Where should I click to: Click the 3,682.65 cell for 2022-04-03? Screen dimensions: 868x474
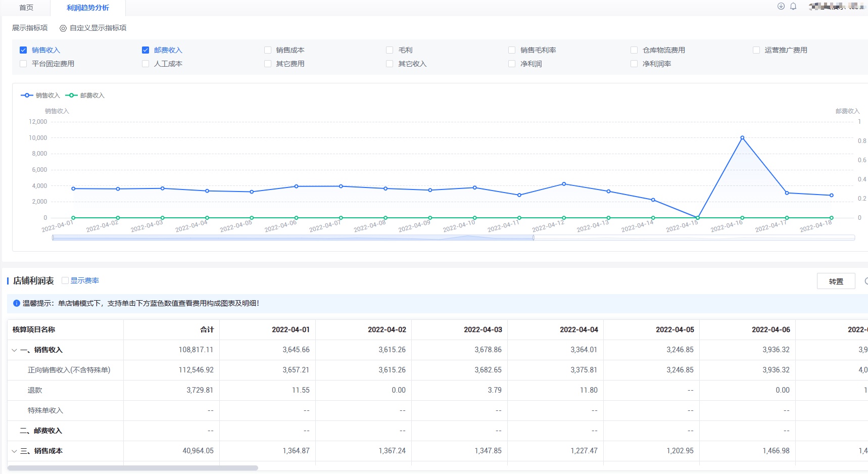click(488, 370)
